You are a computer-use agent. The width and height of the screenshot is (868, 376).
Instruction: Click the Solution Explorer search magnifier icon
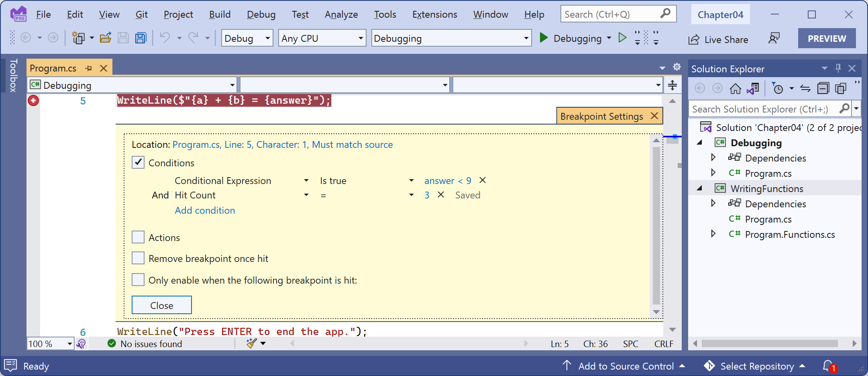844,108
